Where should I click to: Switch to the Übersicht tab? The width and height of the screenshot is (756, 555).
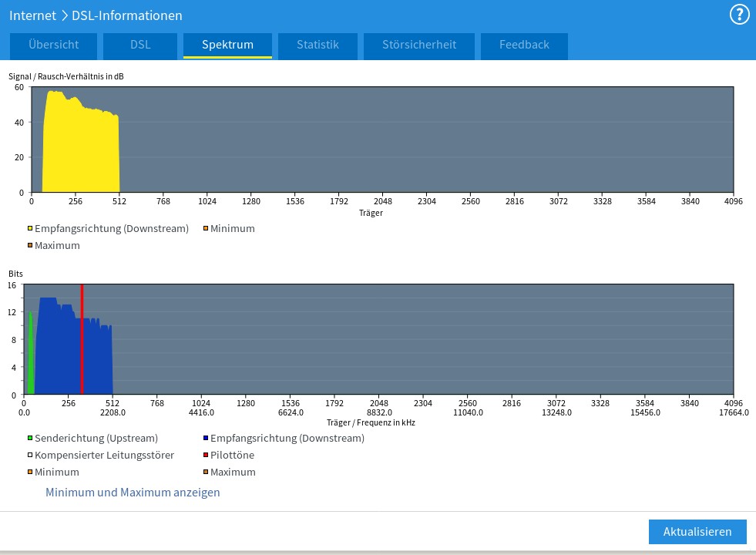[x=53, y=45]
